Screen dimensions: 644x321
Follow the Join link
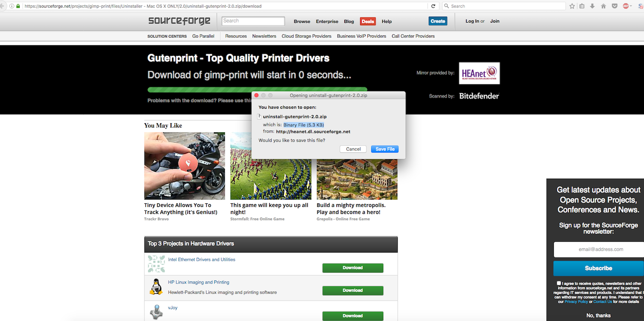pos(495,21)
